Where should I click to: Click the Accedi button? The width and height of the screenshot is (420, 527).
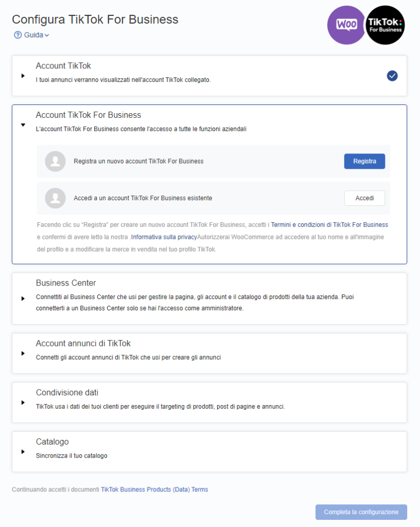pos(364,198)
